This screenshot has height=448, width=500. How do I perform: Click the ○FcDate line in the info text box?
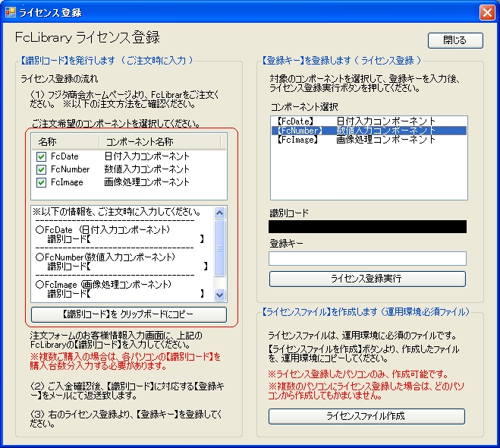(x=102, y=230)
